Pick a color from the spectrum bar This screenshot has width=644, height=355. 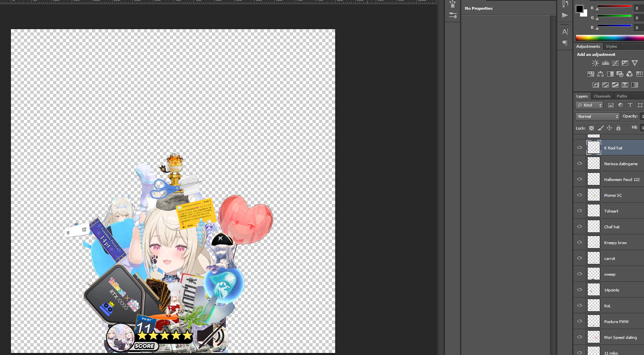(610, 38)
